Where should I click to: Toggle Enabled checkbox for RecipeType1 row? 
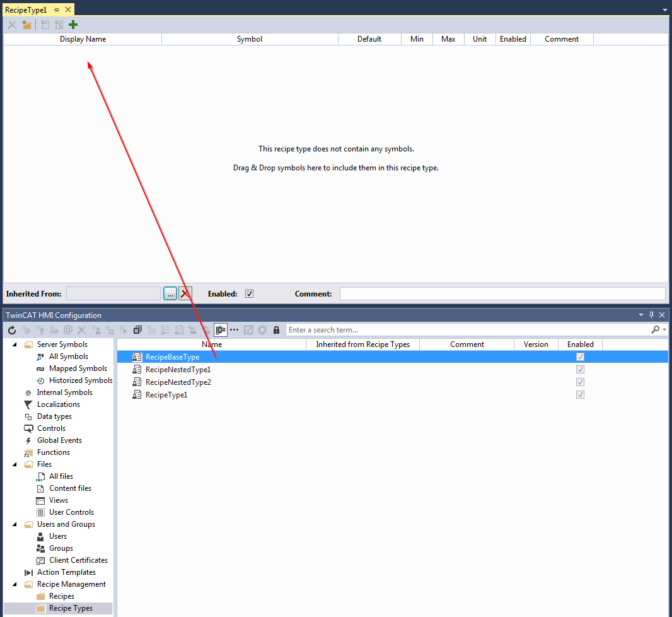581,394
